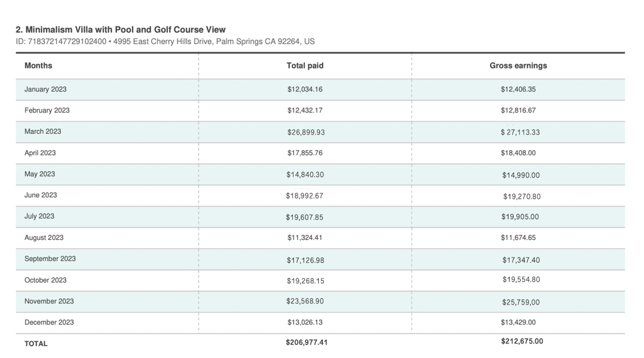
Task: Click September 2023 gross earnings $17,347.40
Action: pyautogui.click(x=521, y=260)
